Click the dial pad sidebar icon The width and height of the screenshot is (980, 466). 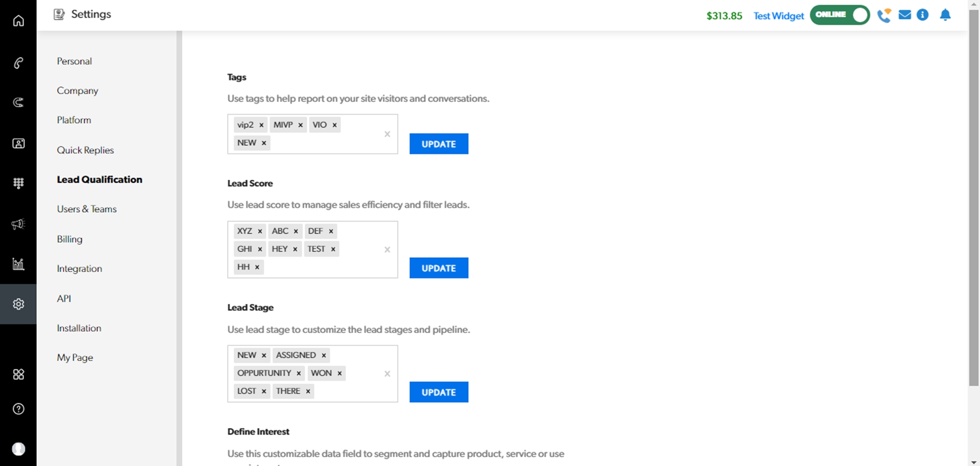click(18, 183)
